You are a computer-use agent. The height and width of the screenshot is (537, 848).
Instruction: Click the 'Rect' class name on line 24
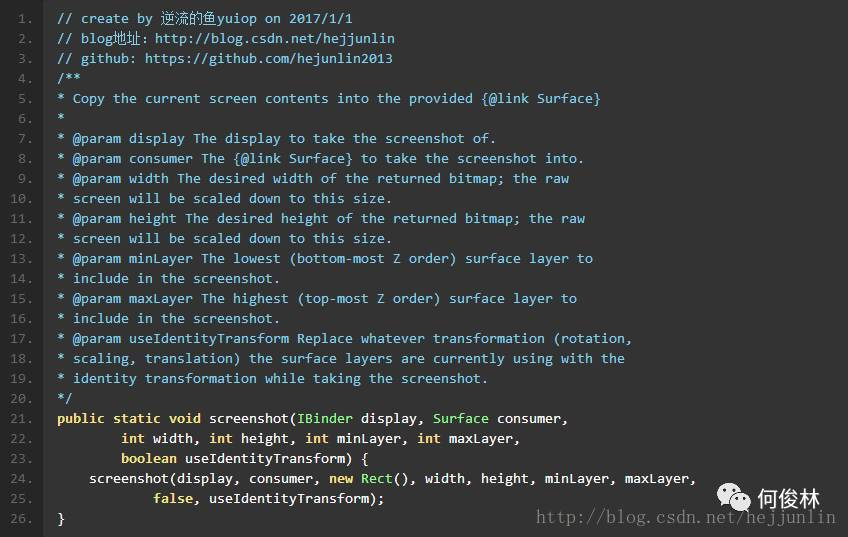pos(376,479)
